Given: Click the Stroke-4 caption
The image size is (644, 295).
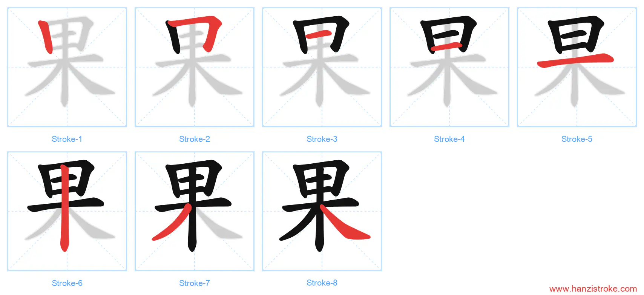Looking at the screenshot, I should coord(449,139).
